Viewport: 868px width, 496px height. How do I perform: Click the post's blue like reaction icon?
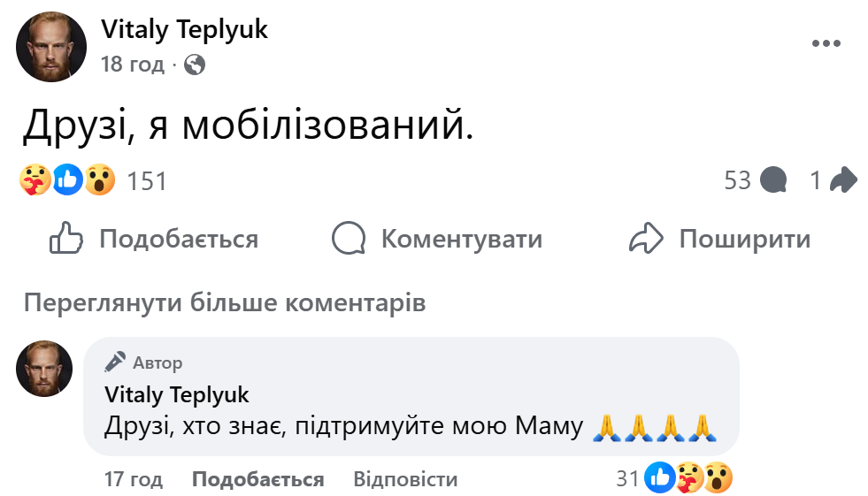[68, 180]
